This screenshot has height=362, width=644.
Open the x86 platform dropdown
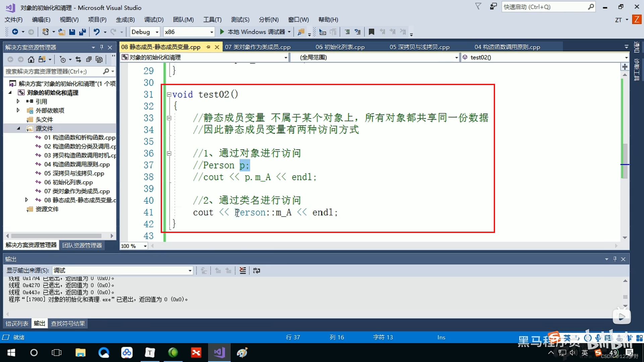click(x=189, y=32)
